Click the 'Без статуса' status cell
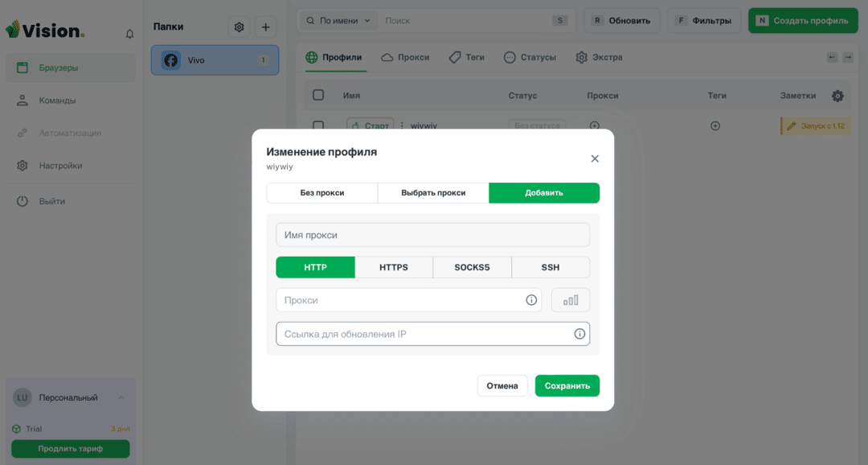868x465 pixels. pyautogui.click(x=537, y=126)
